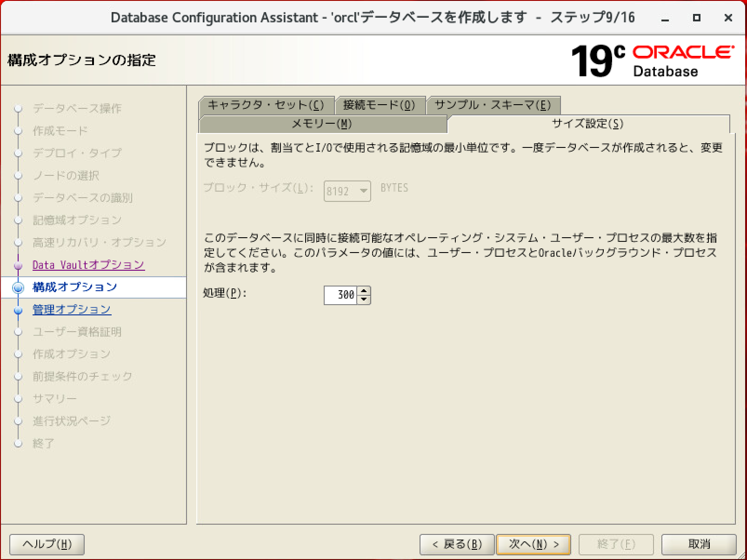Image resolution: width=747 pixels, height=560 pixels.
Task: Go back with the 戻る(B) button
Action: pyautogui.click(x=457, y=544)
